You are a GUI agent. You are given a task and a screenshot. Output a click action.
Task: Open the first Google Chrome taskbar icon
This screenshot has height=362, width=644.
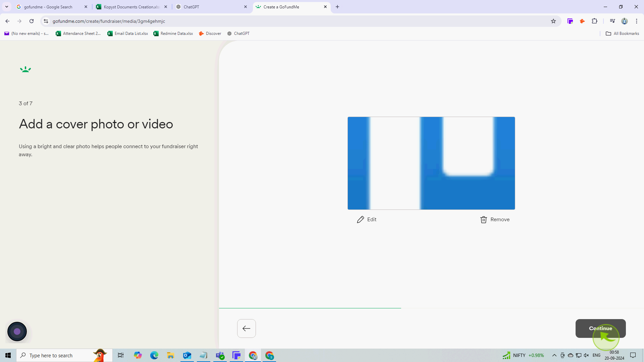click(x=253, y=355)
